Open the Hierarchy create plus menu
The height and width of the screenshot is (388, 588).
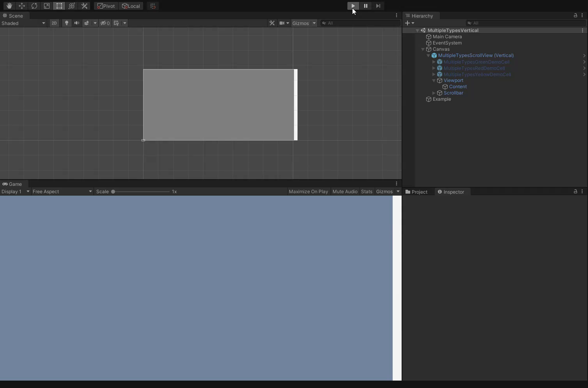[x=409, y=23]
